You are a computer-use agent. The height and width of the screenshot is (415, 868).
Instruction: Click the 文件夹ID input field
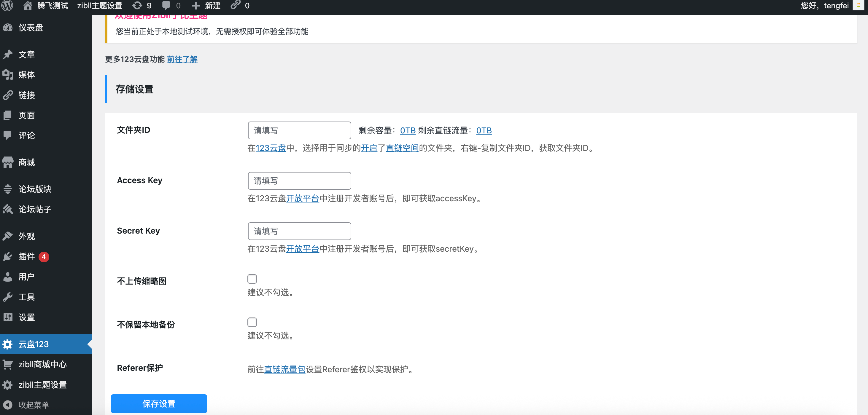tap(299, 130)
